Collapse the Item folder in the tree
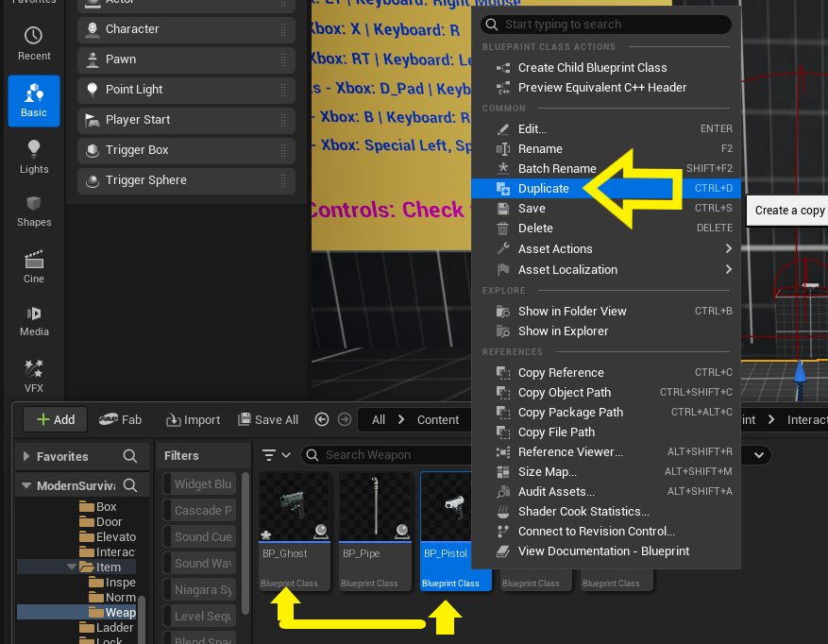 click(x=72, y=568)
